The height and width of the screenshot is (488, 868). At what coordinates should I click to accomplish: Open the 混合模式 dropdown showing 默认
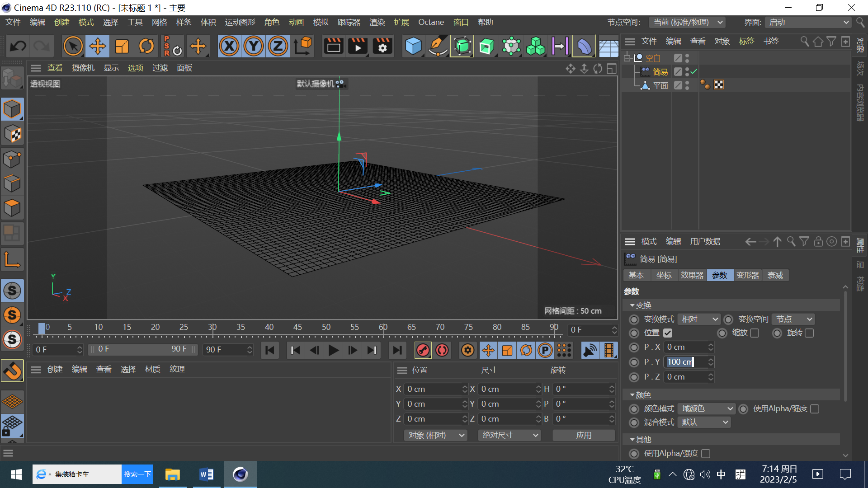704,422
